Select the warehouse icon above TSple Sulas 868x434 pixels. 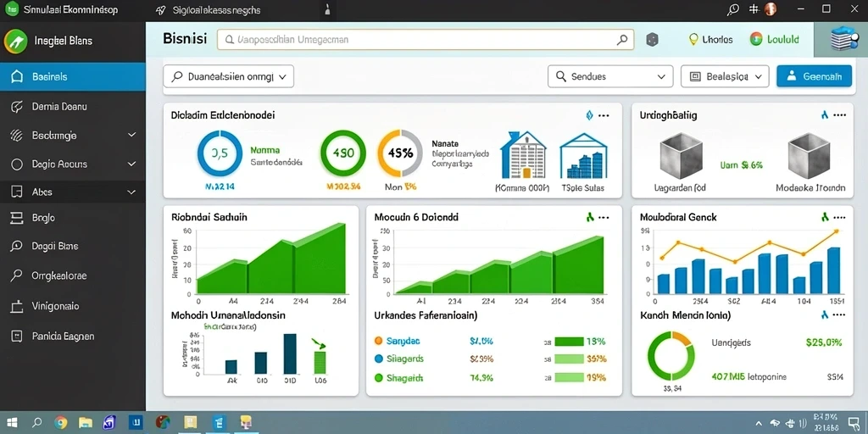pyautogui.click(x=583, y=156)
